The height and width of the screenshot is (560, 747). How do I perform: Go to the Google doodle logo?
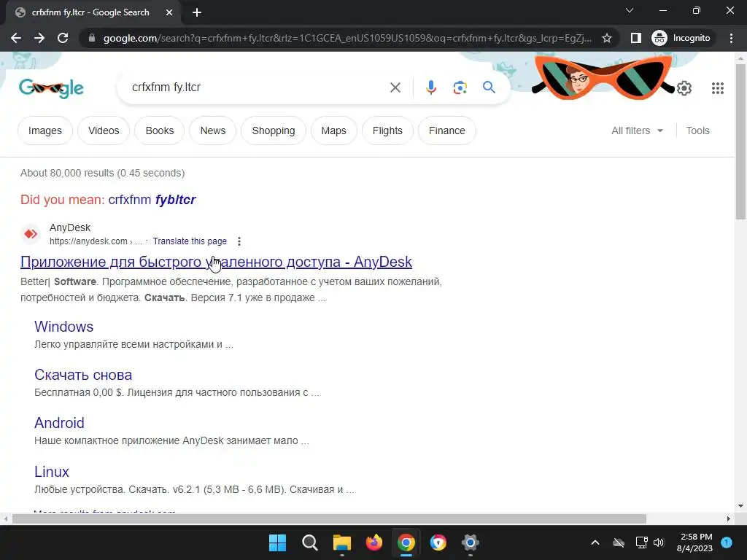click(x=52, y=87)
